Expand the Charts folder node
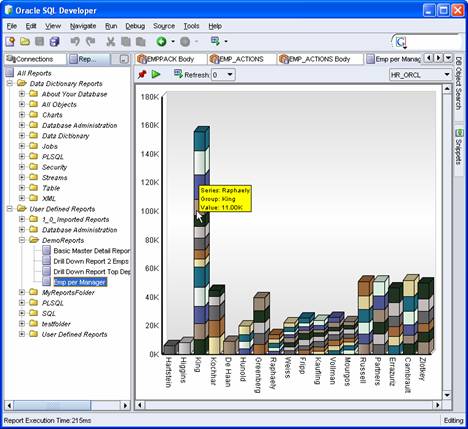This screenshot has height=429, width=468. tap(22, 115)
